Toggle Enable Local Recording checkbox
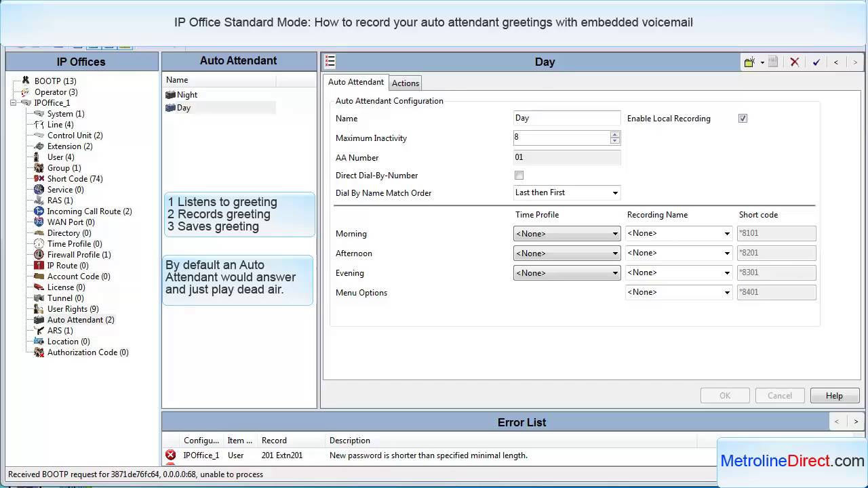 [743, 119]
